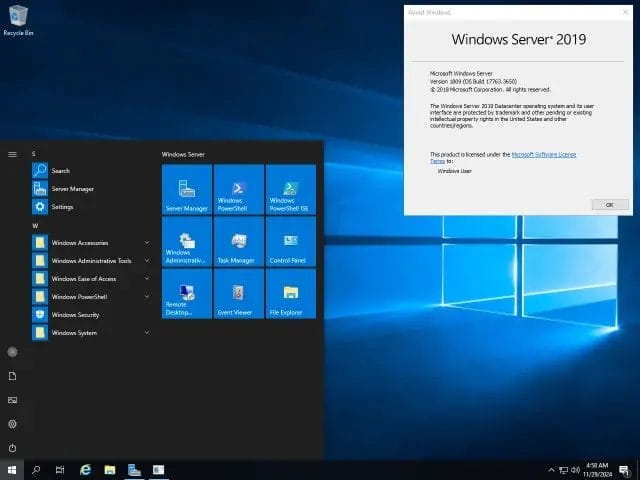Image resolution: width=640 pixels, height=480 pixels.
Task: Open the Task Manager tile
Action: (x=238, y=242)
